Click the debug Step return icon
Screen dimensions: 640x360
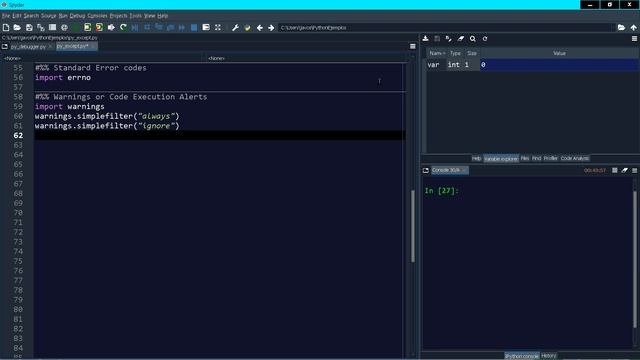pyautogui.click(x=170, y=27)
